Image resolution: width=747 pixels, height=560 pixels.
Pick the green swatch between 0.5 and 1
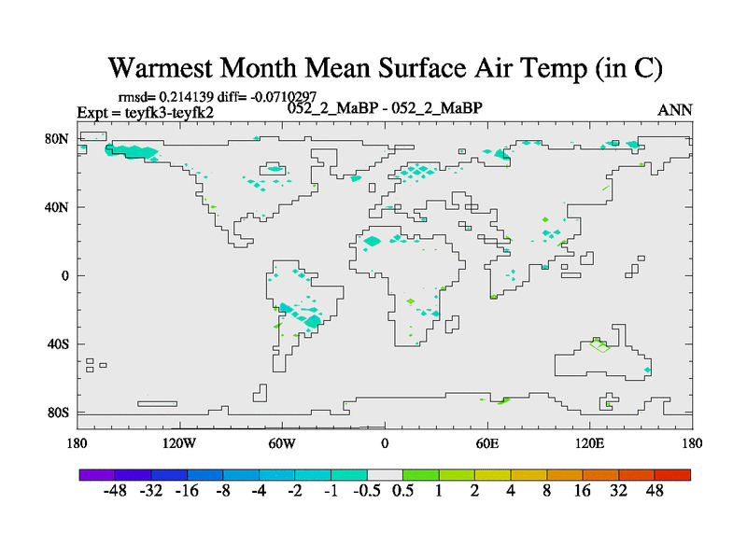[x=421, y=475]
